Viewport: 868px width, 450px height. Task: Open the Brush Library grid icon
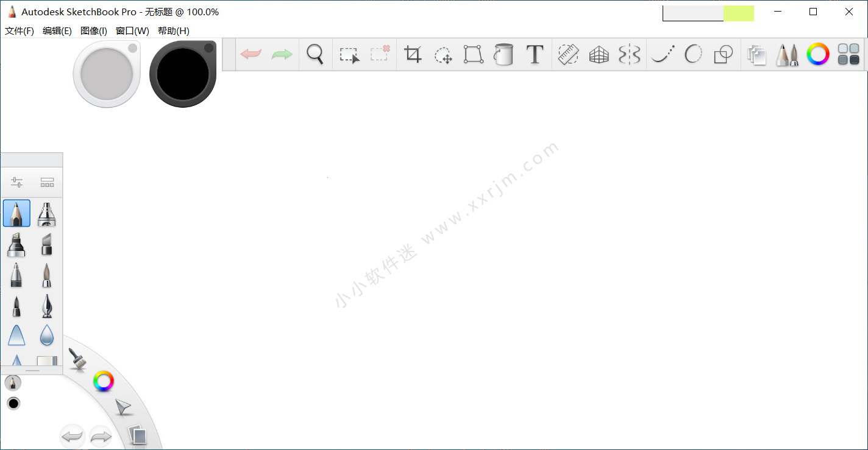47,182
